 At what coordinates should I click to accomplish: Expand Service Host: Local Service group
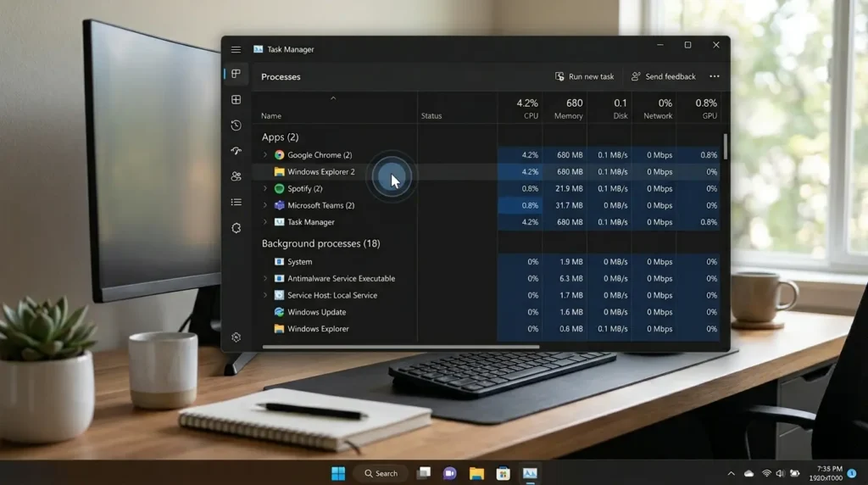pyautogui.click(x=265, y=295)
